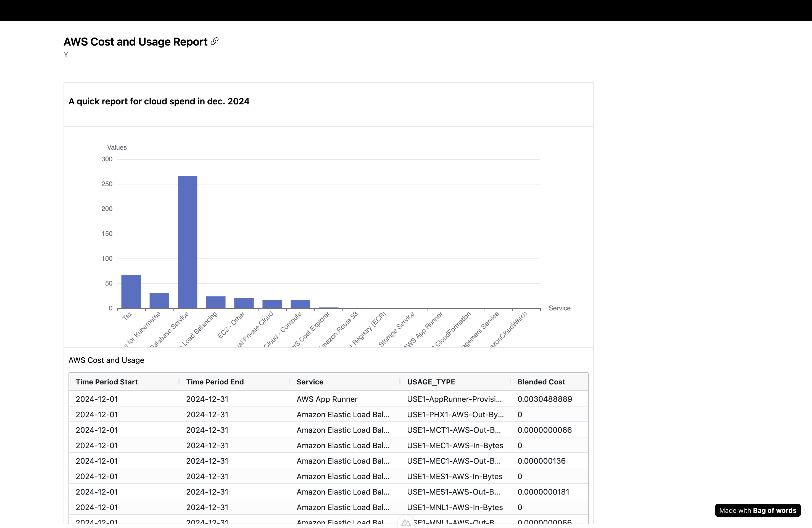The width and height of the screenshot is (812, 528).
Task: Click the Service column header in the table
Action: 310,382
